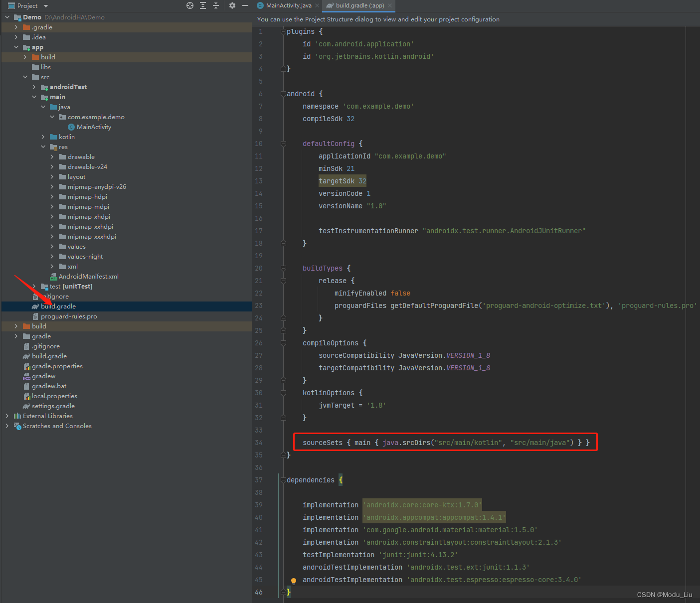
Task: Select the test [unitTest] folder
Action: click(71, 287)
